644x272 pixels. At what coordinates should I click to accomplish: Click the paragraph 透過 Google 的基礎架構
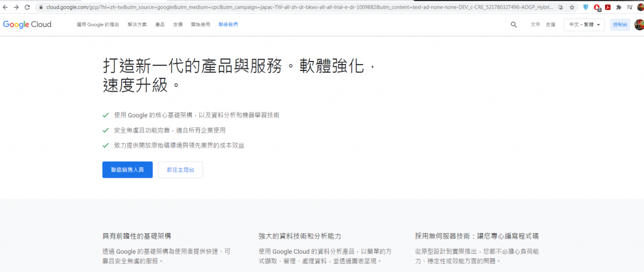[x=166, y=256]
